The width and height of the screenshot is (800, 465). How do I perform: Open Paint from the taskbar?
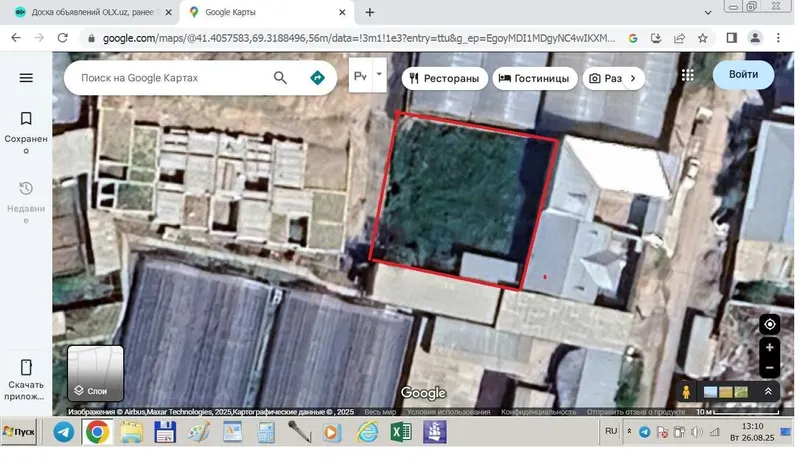click(198, 432)
